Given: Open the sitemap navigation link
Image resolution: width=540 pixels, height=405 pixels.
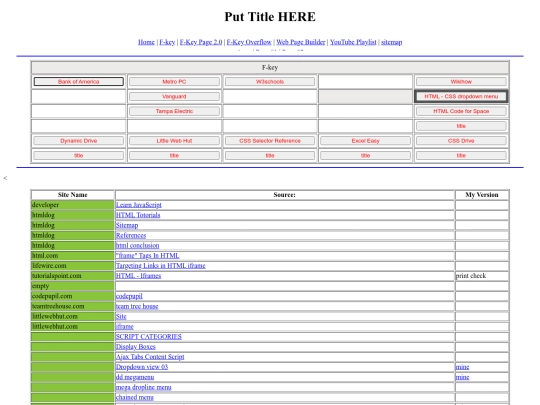Looking at the screenshot, I should (392, 42).
